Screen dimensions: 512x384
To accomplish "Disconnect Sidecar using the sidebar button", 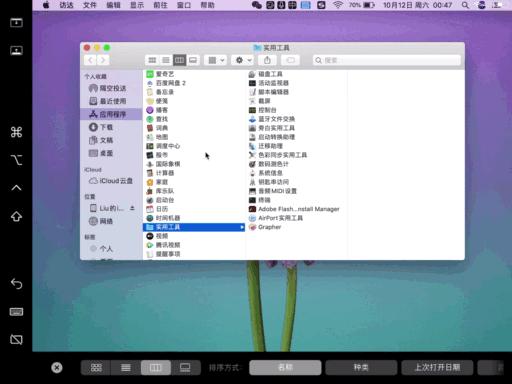I will 16,340.
